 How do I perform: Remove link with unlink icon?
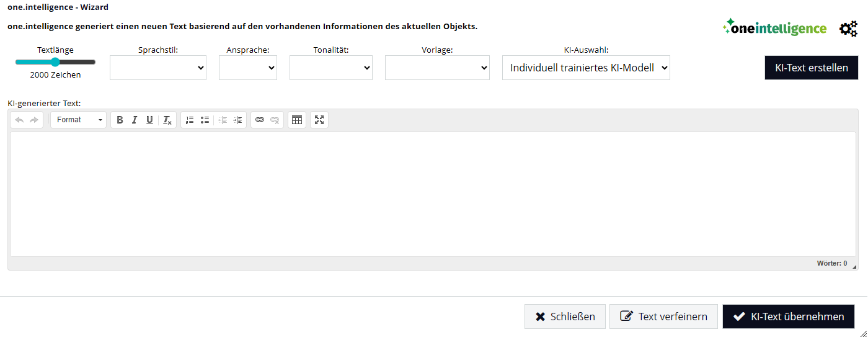pos(275,120)
